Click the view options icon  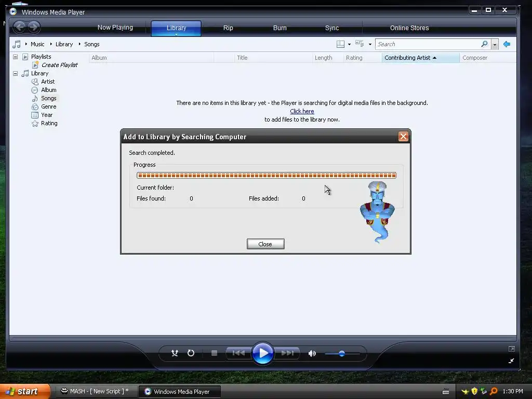point(360,44)
